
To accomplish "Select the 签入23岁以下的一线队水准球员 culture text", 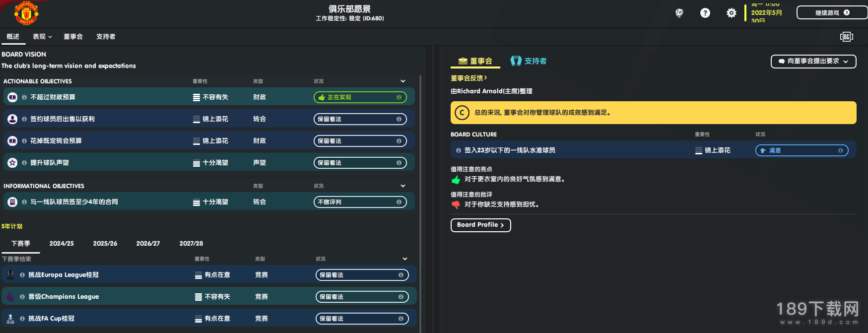I will pos(510,150).
